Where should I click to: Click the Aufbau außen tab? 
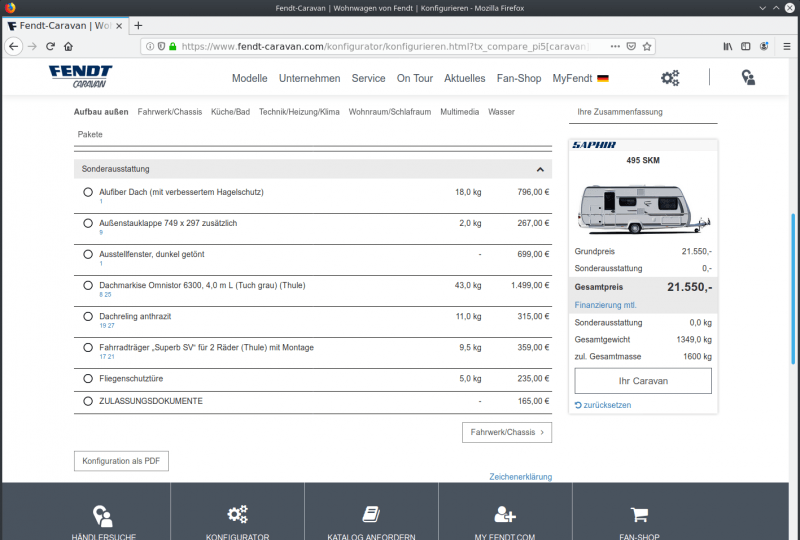[x=101, y=112]
